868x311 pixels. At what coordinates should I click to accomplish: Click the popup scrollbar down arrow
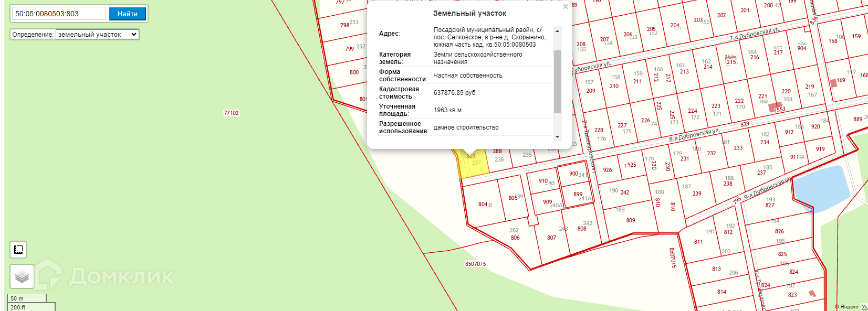tap(557, 136)
